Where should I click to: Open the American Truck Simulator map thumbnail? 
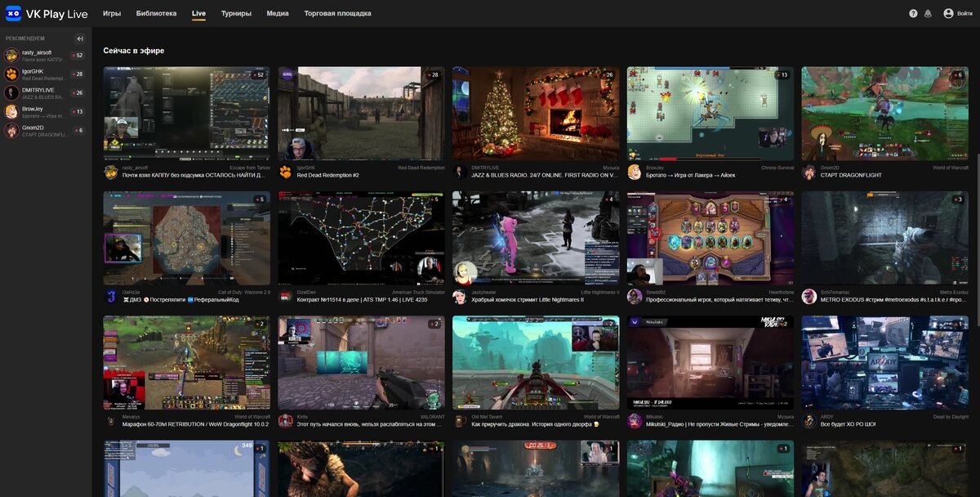(x=361, y=238)
